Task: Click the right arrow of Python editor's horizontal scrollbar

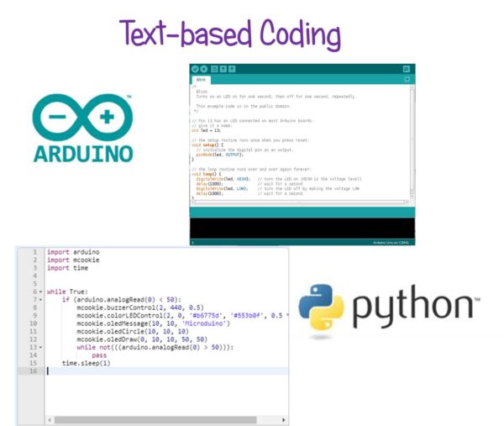Action: 284,420
